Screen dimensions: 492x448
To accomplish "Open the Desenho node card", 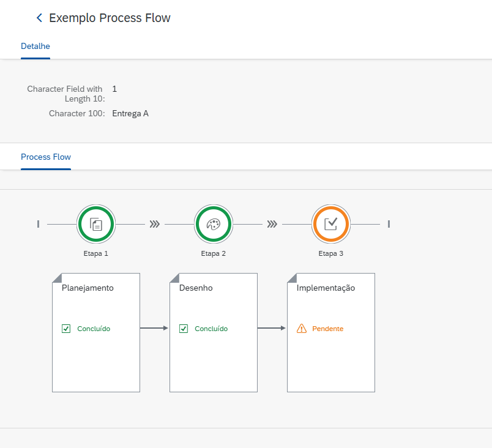I will (x=214, y=332).
